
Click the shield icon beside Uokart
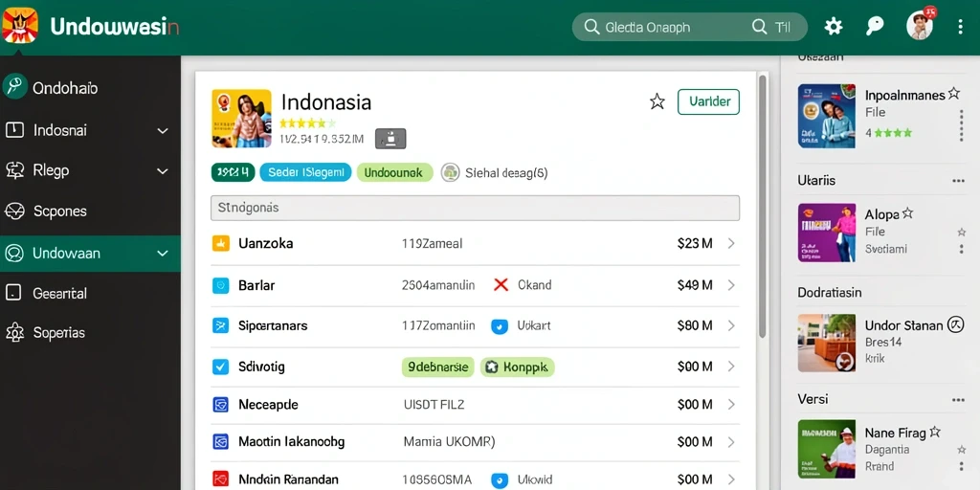(500, 326)
